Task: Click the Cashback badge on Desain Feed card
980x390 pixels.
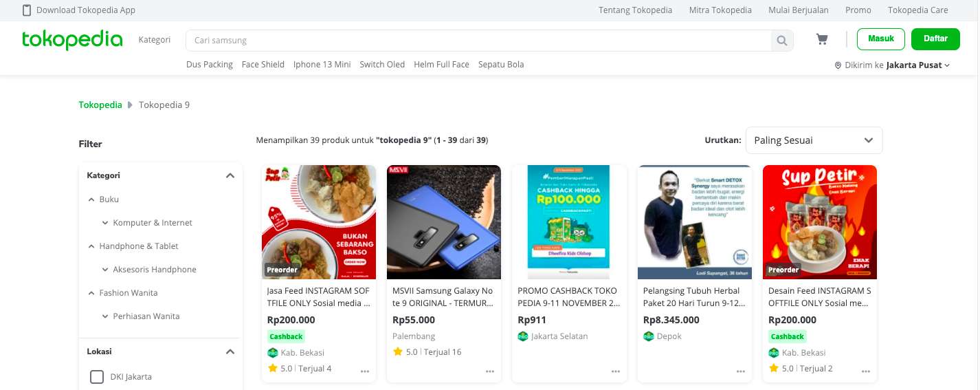Action: 787,336
